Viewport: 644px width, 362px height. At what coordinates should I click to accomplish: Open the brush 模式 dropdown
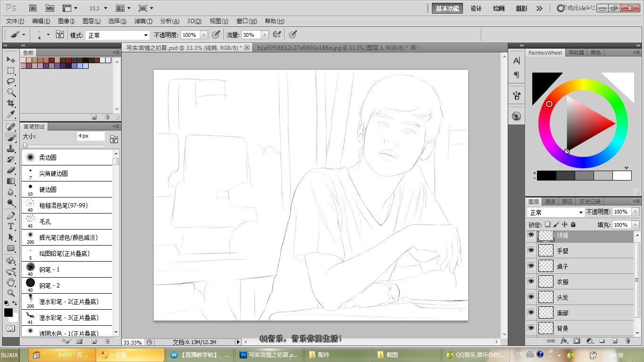(x=117, y=35)
